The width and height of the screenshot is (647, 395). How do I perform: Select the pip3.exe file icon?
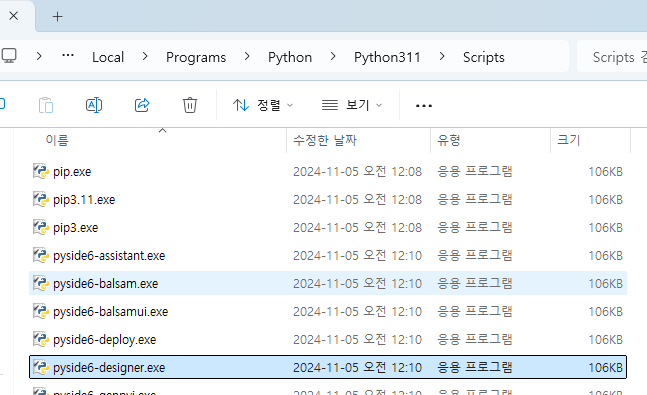[41, 227]
